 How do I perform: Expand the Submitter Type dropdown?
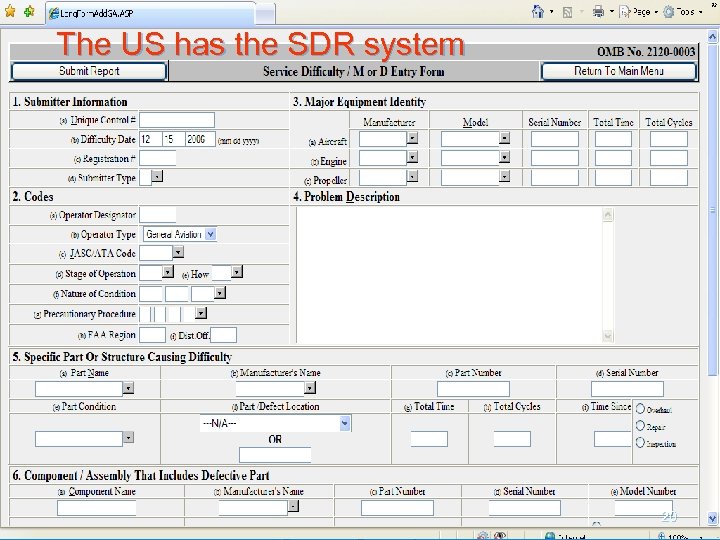157,177
